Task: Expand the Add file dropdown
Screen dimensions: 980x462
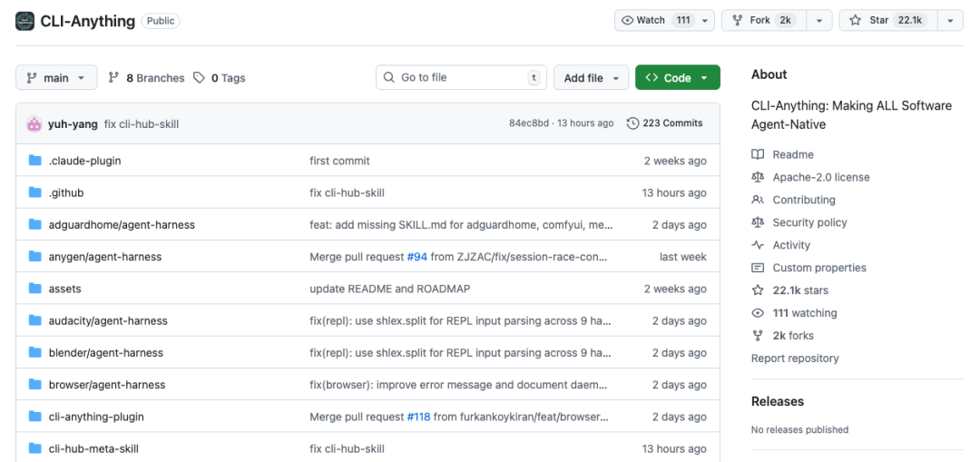Action: click(x=591, y=78)
